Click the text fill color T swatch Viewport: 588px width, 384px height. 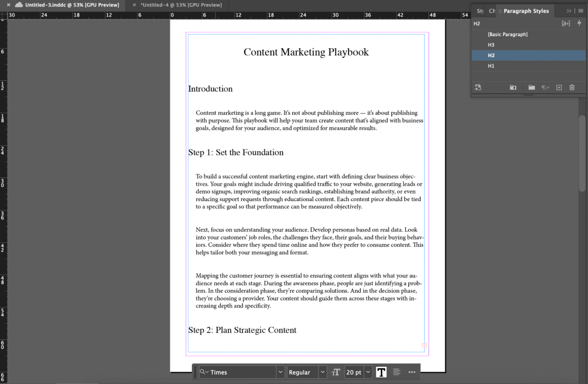pos(381,372)
